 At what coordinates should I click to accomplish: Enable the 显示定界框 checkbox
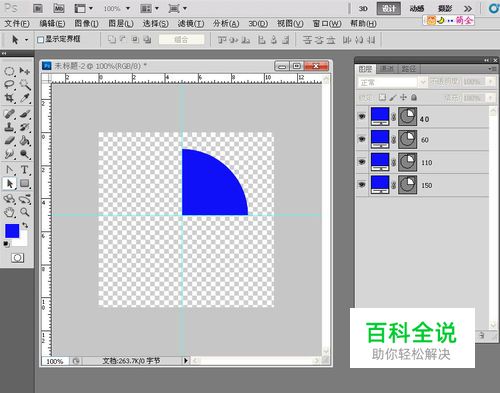40,40
